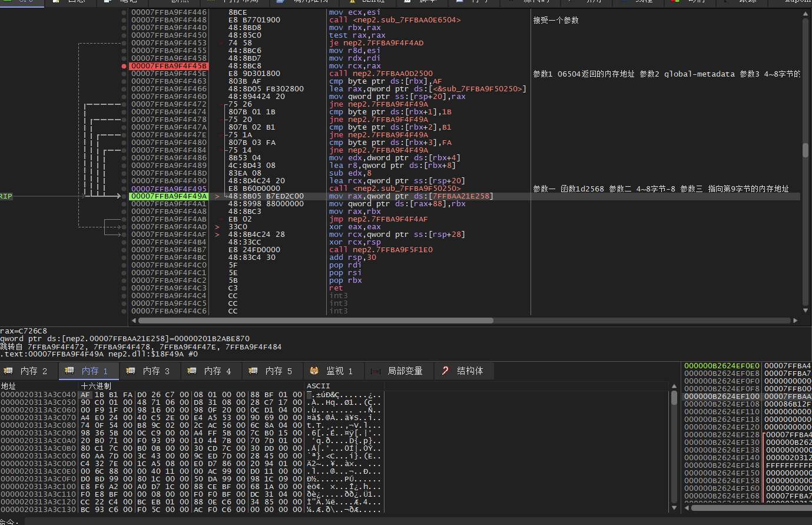Click disassembly scrollbar up arrow
This screenshot has width=812, height=525.
coord(805,14)
